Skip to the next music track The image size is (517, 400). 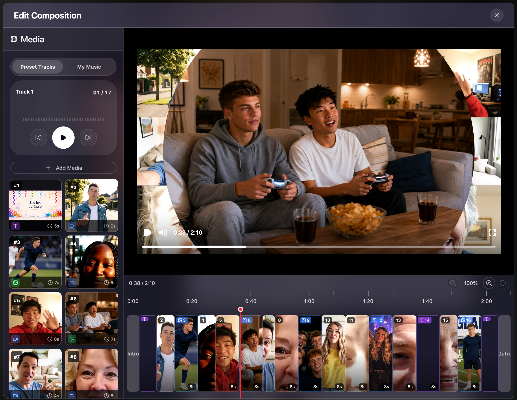(88, 137)
